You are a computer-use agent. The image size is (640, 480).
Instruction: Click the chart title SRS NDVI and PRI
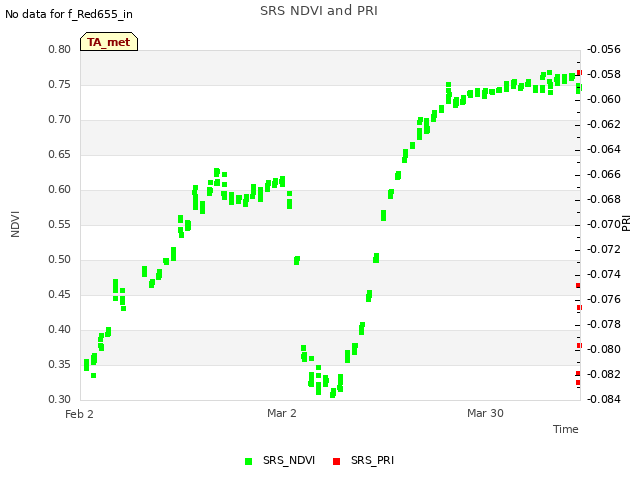tap(319, 11)
